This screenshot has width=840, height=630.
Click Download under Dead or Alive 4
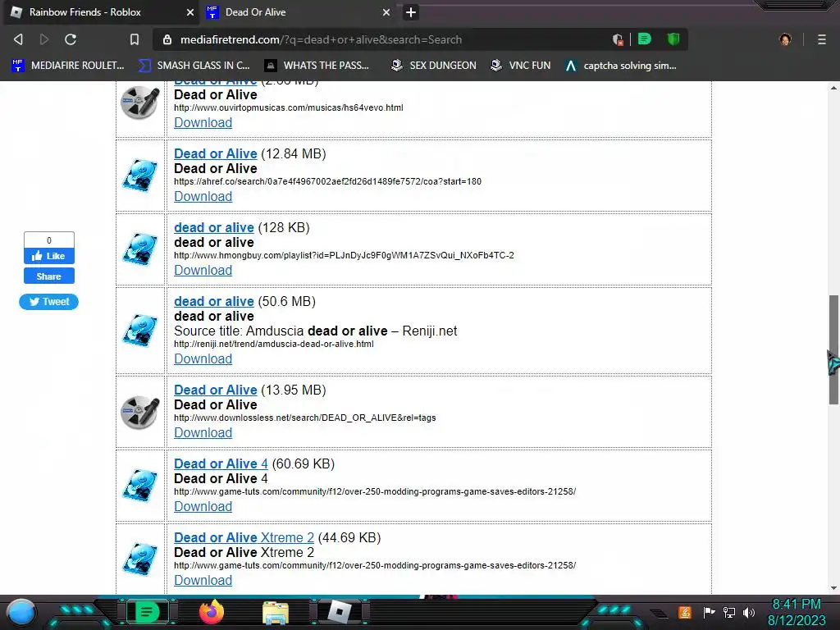point(203,507)
